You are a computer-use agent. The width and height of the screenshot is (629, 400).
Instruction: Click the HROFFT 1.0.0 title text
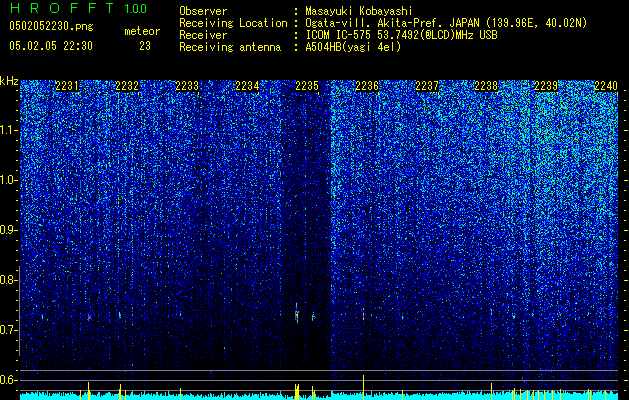pyautogui.click(x=78, y=8)
